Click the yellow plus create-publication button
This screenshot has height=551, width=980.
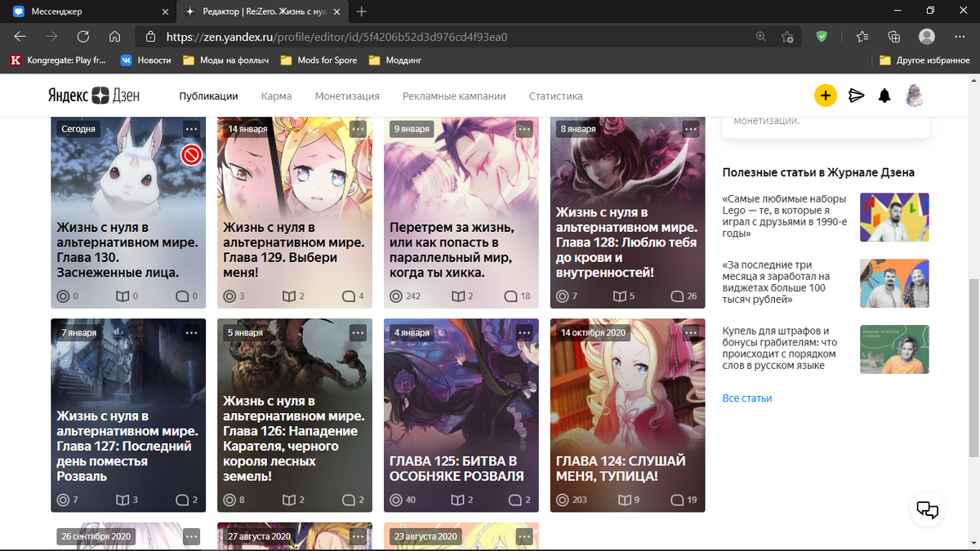point(826,96)
